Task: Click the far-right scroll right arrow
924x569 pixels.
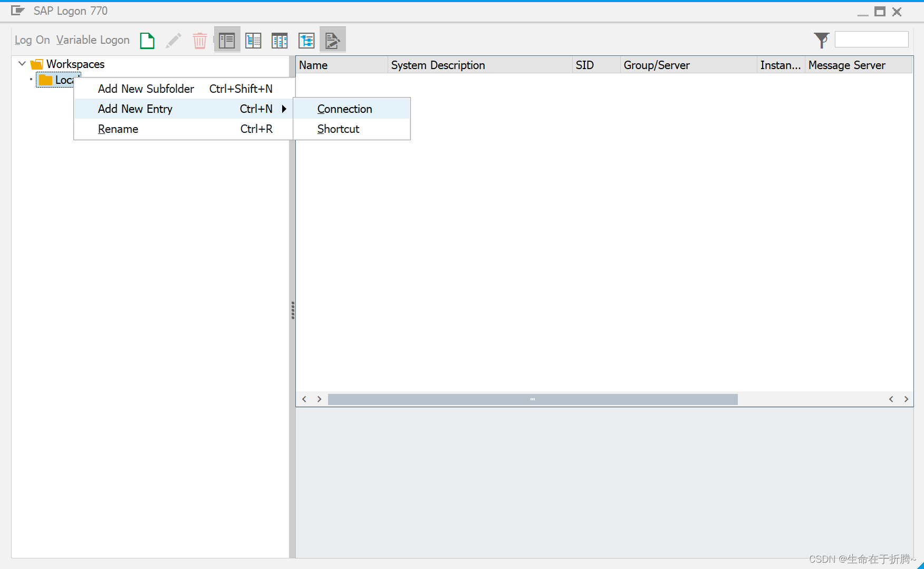Action: [906, 399]
